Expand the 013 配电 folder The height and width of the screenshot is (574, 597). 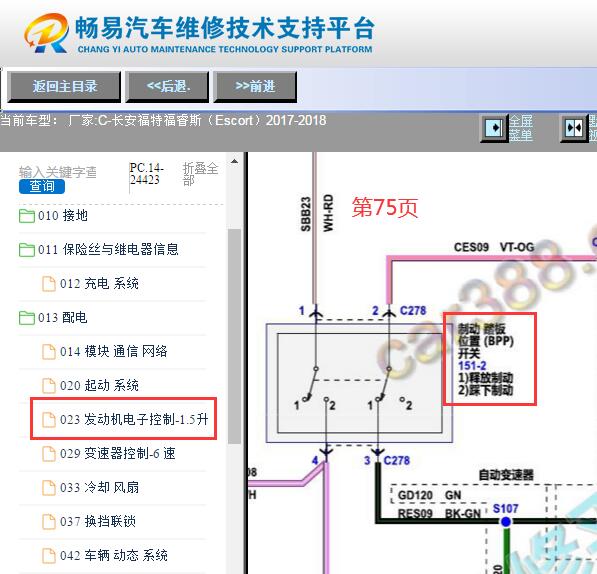click(x=62, y=317)
